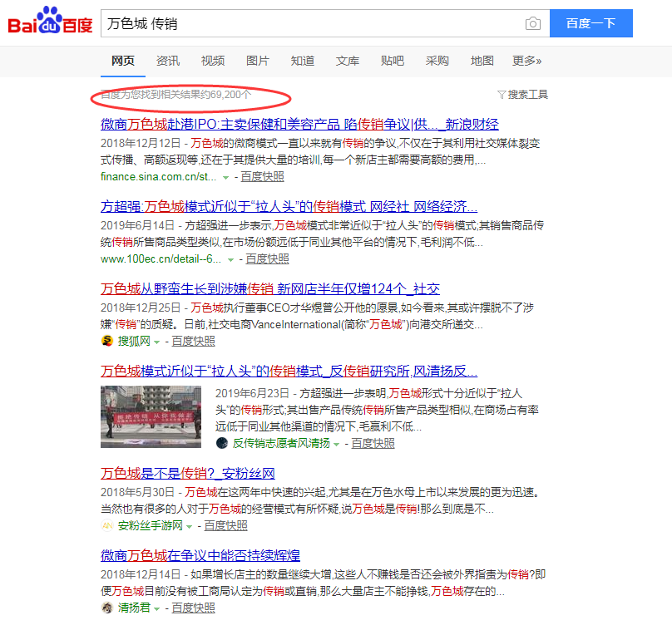Viewport: 672px width, 630px height.
Task: Click the date 2019年6月23日 snippet
Action: tap(253, 393)
